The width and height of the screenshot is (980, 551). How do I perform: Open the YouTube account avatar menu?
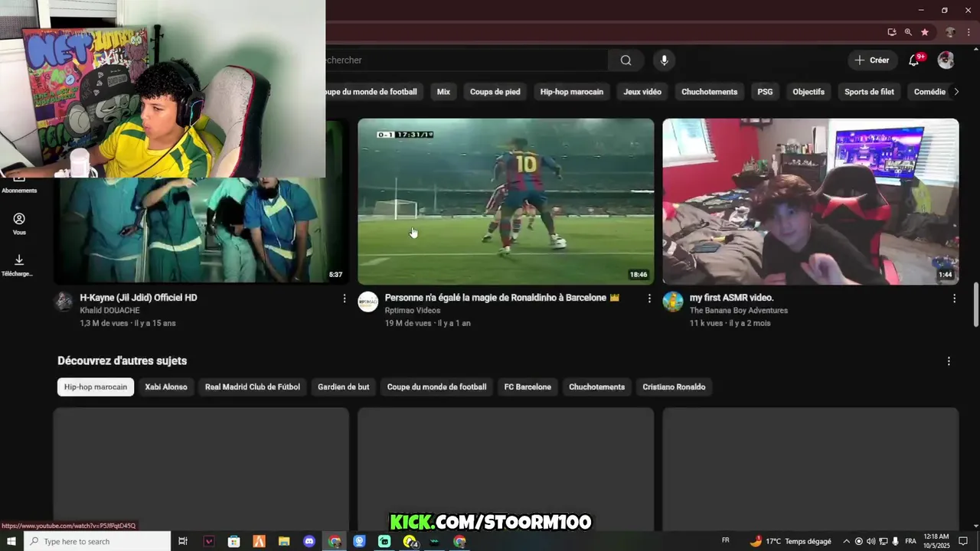point(946,60)
